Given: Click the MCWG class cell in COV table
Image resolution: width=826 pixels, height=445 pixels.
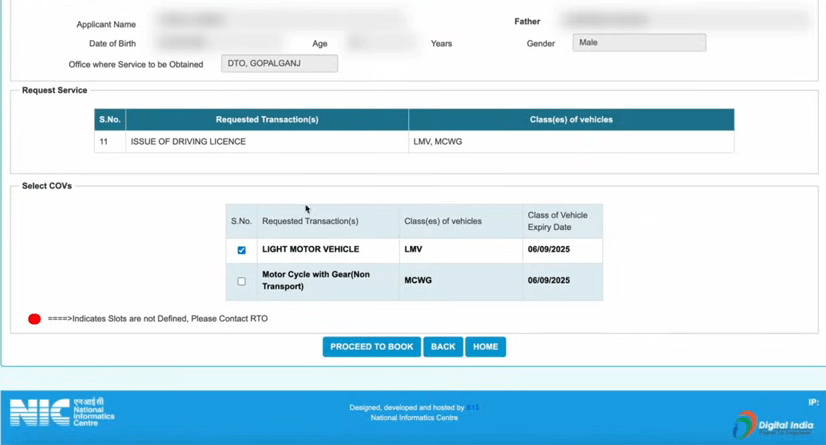Looking at the screenshot, I should (418, 281).
